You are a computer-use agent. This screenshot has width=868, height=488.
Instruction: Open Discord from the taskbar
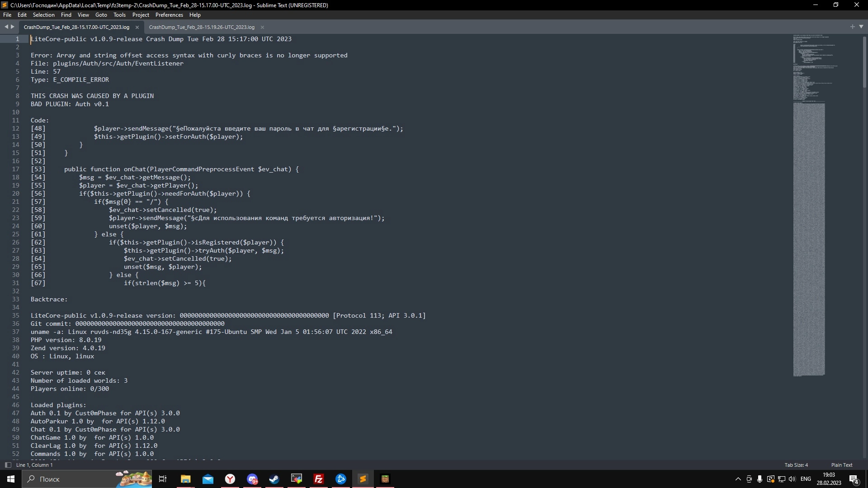[252, 479]
